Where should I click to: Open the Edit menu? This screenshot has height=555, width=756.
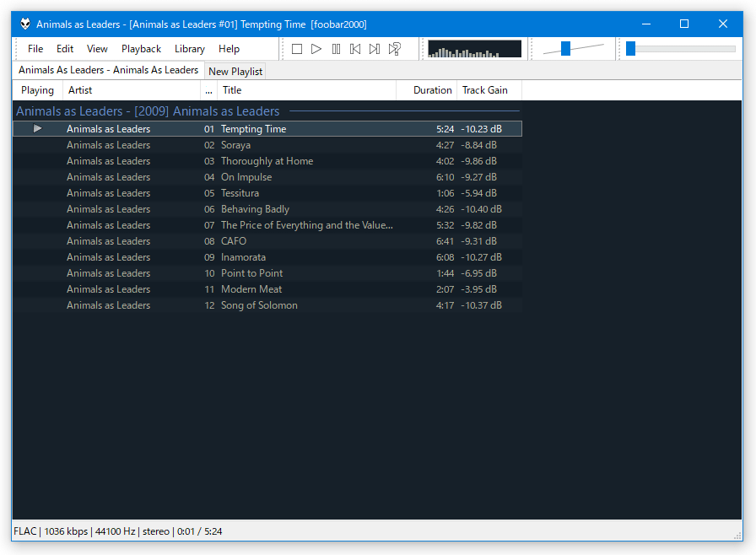[65, 49]
